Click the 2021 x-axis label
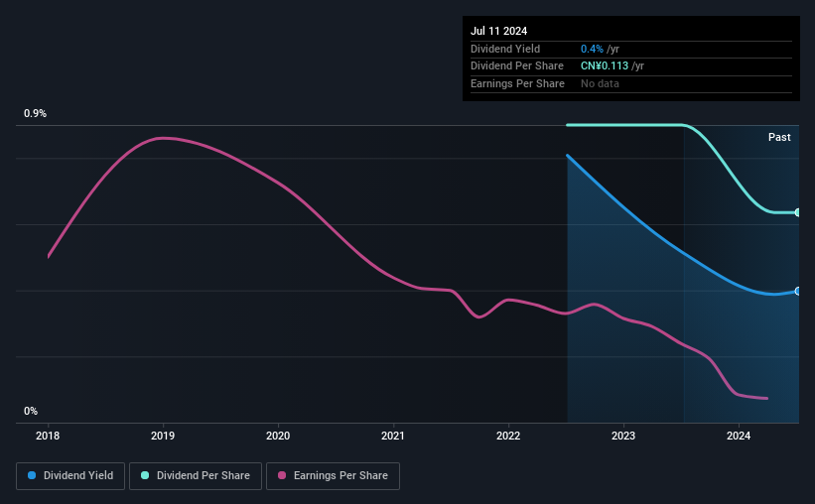 [x=393, y=436]
